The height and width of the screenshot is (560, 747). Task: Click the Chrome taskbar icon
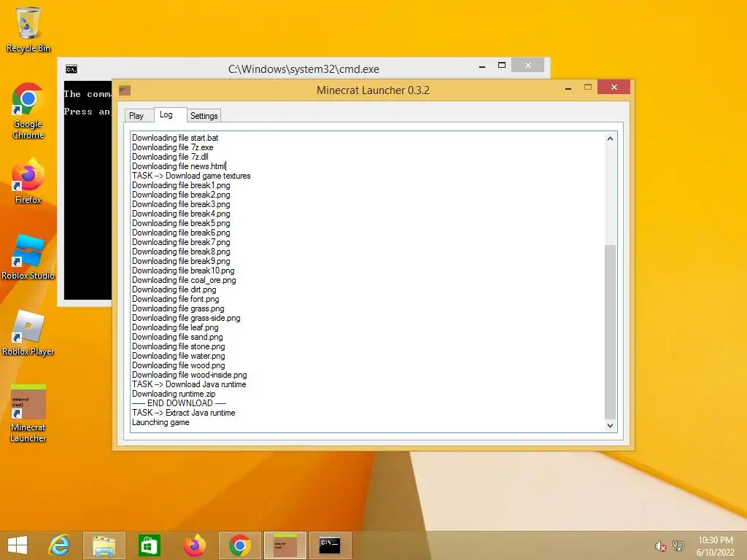pyautogui.click(x=239, y=545)
